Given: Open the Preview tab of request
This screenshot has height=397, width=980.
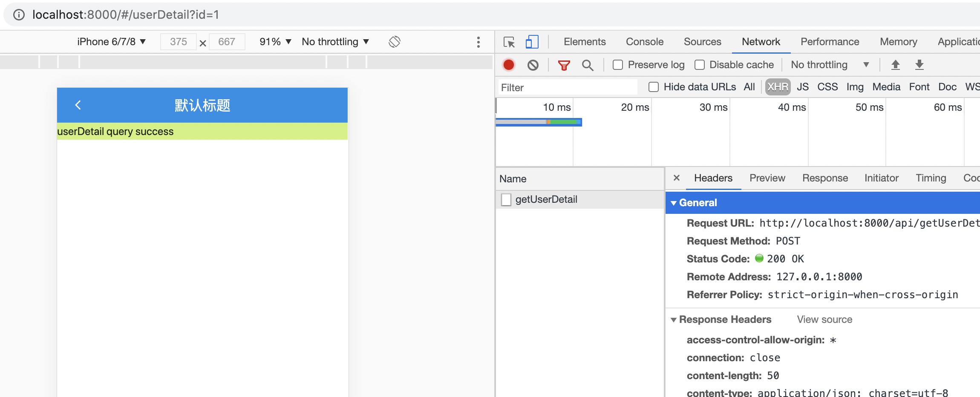Looking at the screenshot, I should (767, 178).
